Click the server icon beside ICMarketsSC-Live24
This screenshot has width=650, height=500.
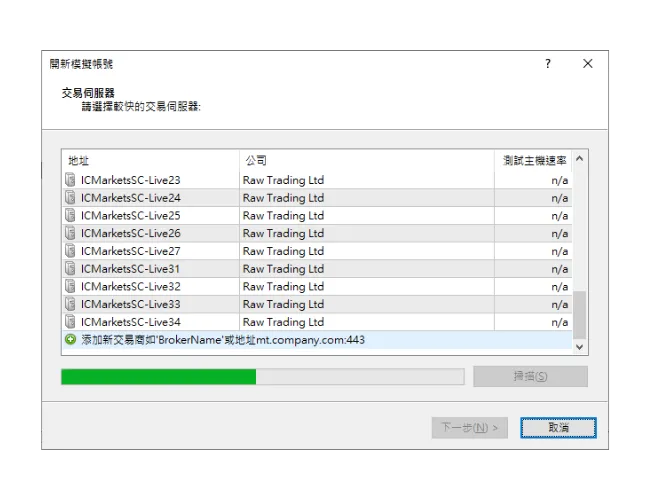pyautogui.click(x=70, y=198)
